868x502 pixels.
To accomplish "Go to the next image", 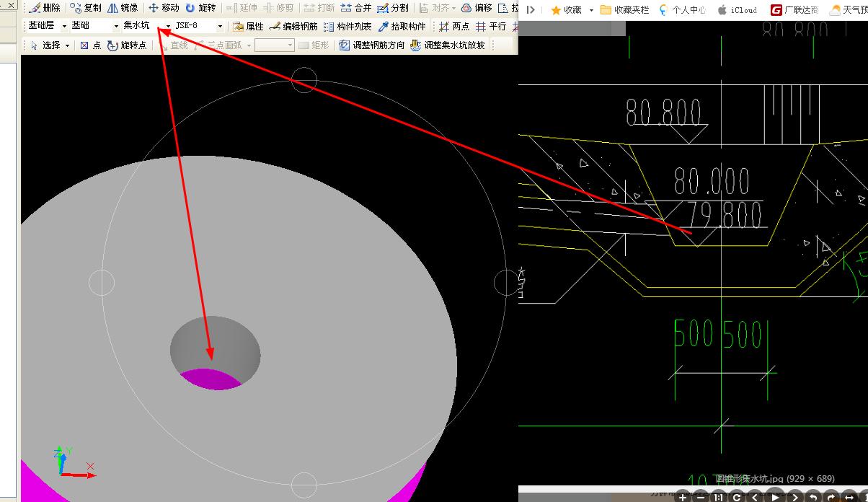I will tap(794, 497).
